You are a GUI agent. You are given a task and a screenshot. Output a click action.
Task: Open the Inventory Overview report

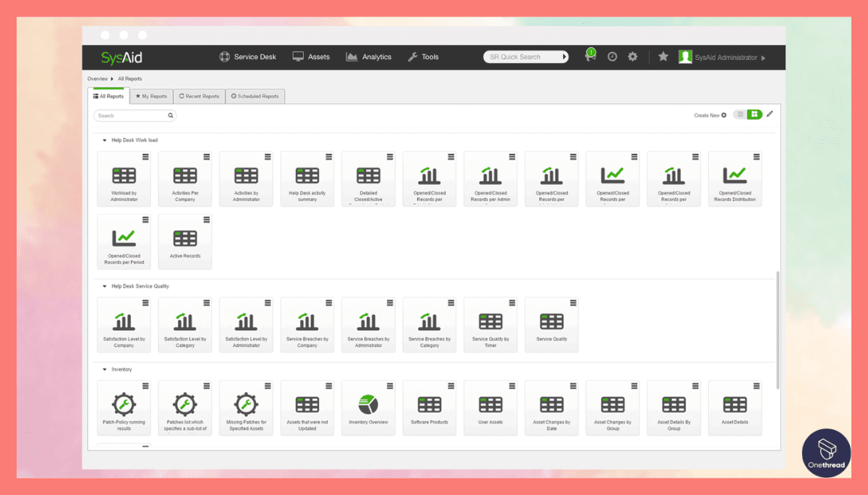coord(368,407)
